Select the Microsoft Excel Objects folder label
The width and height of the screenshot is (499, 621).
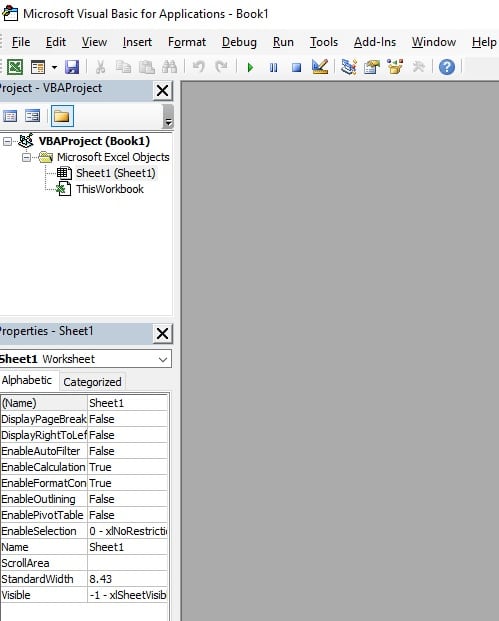coord(113,157)
